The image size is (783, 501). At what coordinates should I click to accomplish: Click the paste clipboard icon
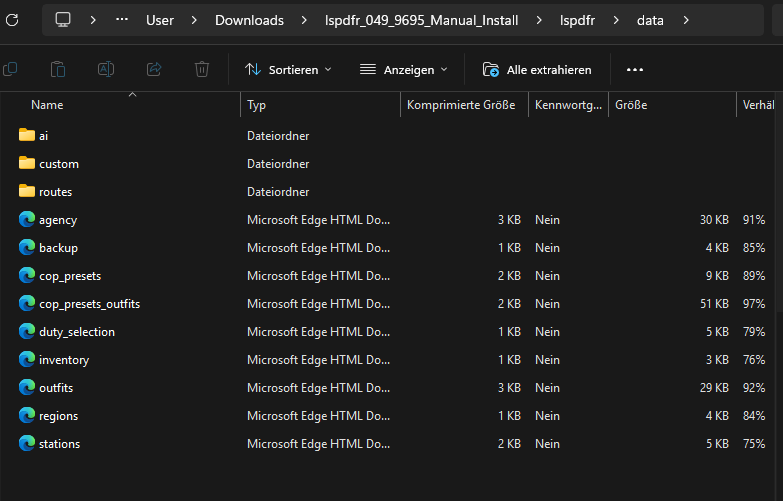pos(58,69)
